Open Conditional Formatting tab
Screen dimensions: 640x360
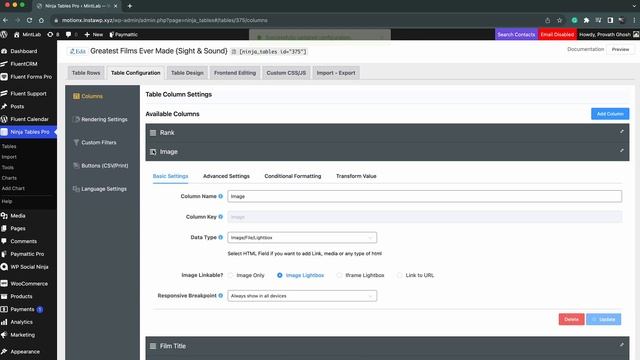[293, 176]
